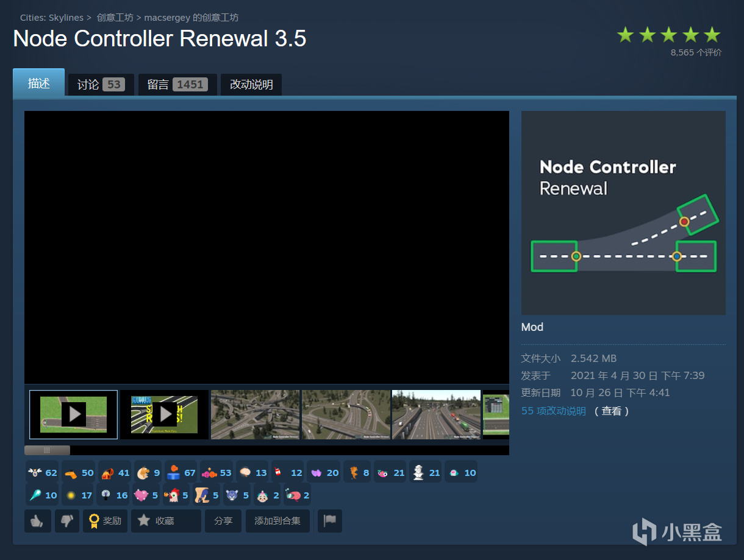The height and width of the screenshot is (560, 744).
Task: View the 55 项改动说明 link
Action: 553,411
